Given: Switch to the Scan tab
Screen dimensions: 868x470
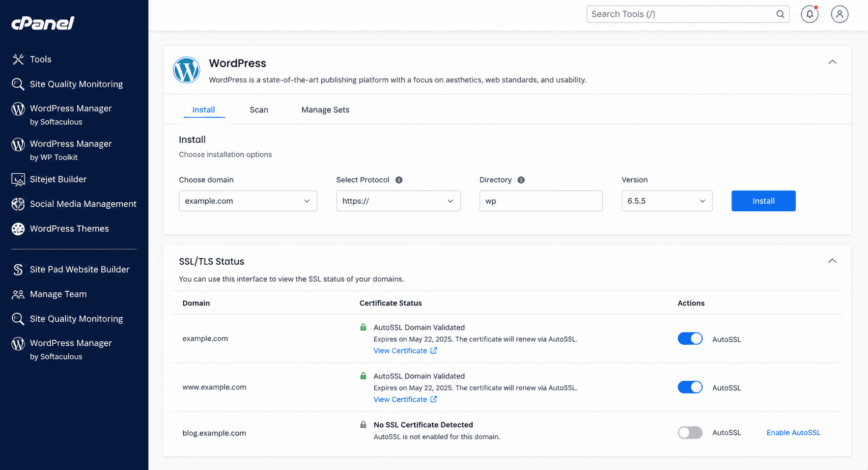Looking at the screenshot, I should tap(259, 110).
